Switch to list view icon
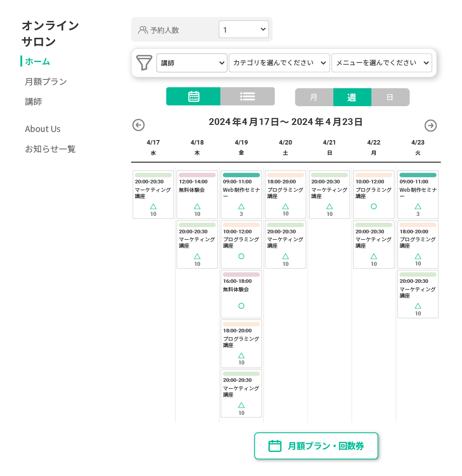462x476 pixels. [247, 96]
